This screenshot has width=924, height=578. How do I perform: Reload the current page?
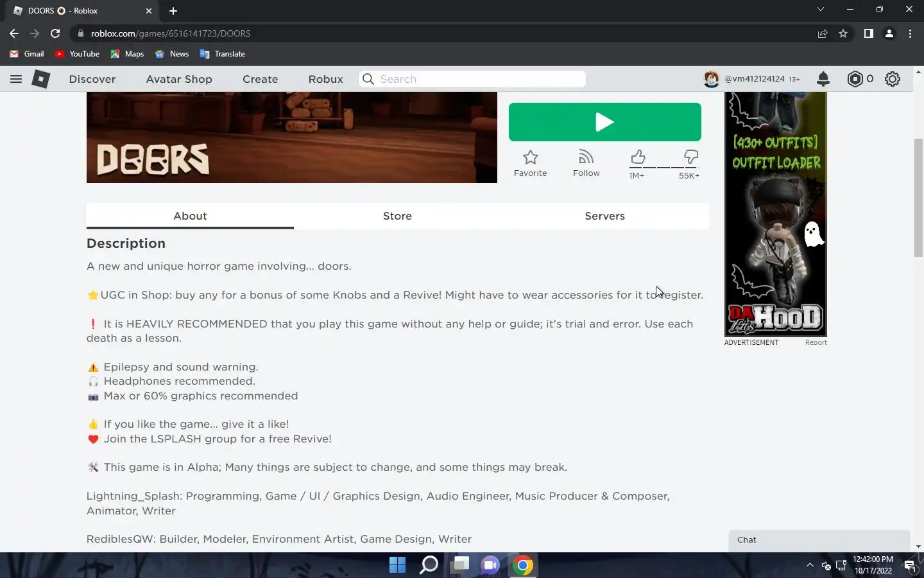click(x=55, y=33)
